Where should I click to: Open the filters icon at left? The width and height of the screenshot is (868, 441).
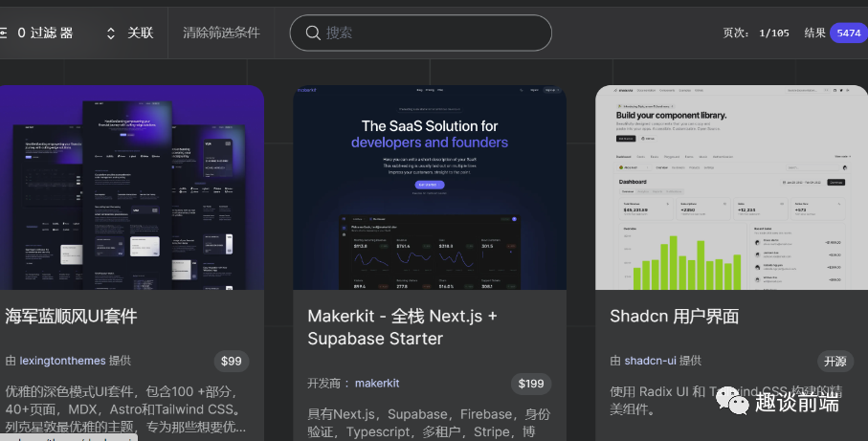pyautogui.click(x=3, y=33)
